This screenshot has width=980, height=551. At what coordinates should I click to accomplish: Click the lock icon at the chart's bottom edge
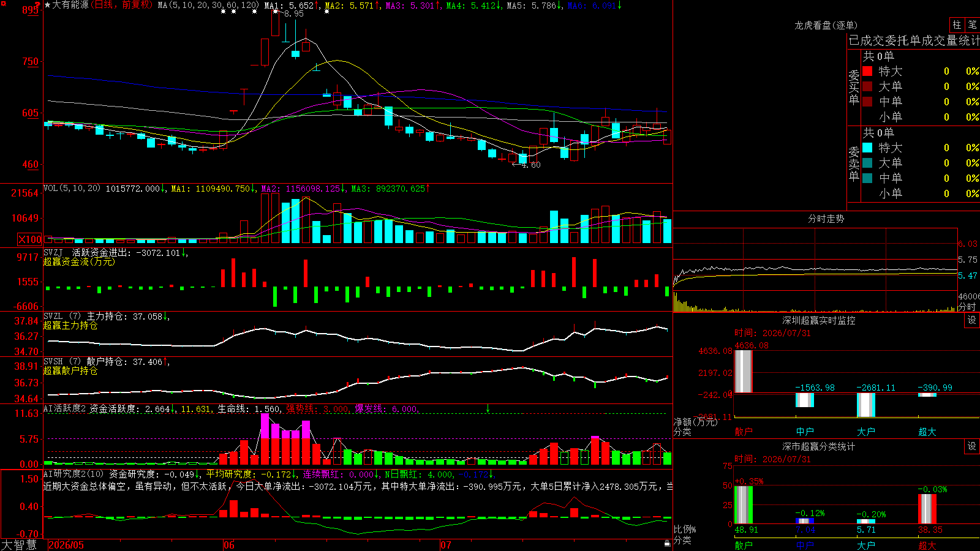click(667, 544)
